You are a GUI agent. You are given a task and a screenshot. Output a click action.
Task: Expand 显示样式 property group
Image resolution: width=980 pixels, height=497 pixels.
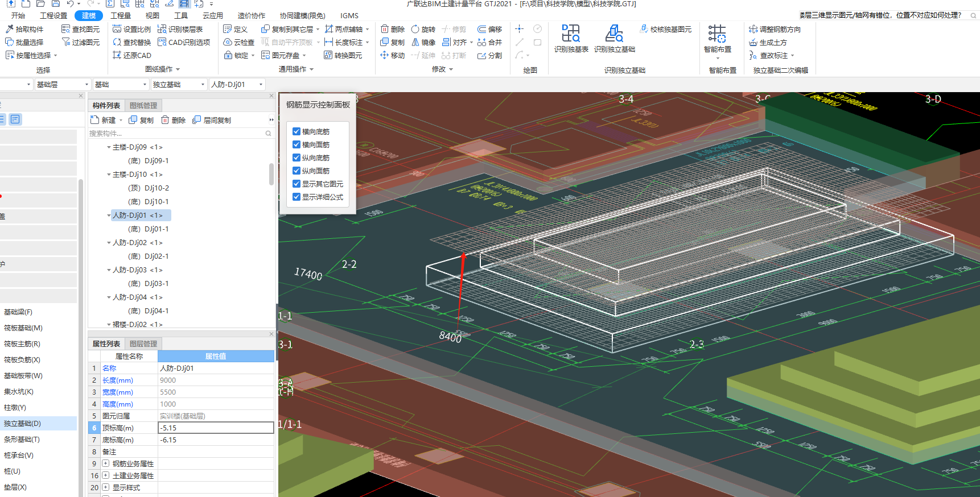click(x=105, y=487)
